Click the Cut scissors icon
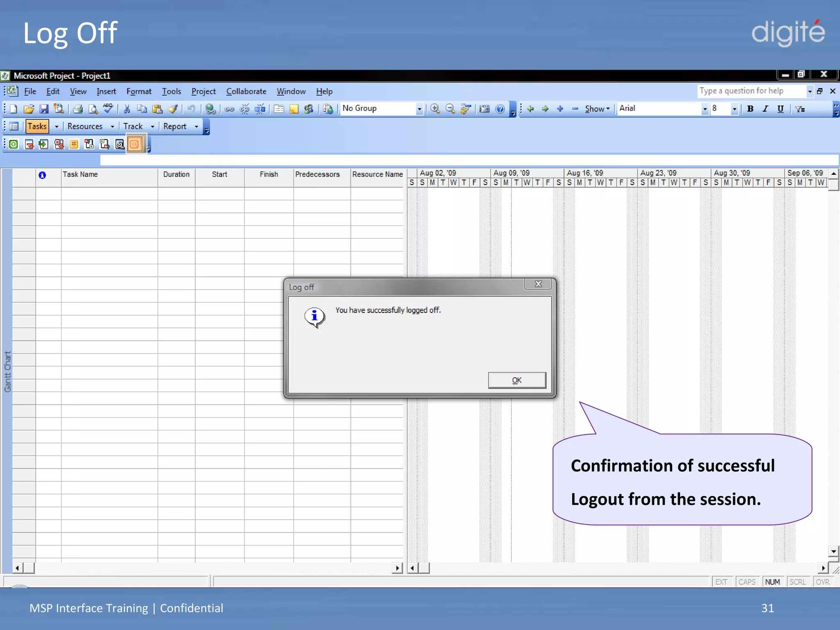840x630 pixels. pos(127,109)
